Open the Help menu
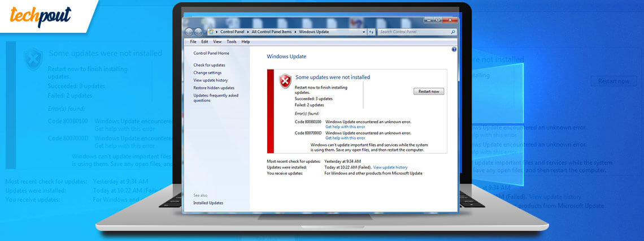This screenshot has width=644, height=241. [246, 41]
